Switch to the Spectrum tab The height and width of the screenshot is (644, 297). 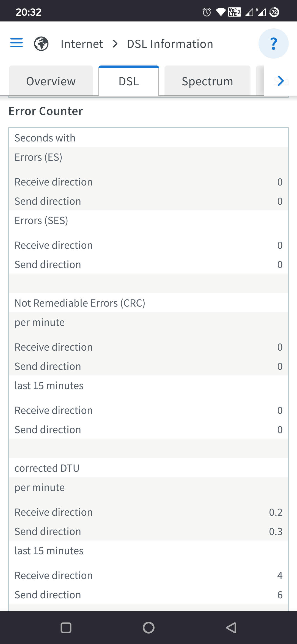click(x=207, y=81)
